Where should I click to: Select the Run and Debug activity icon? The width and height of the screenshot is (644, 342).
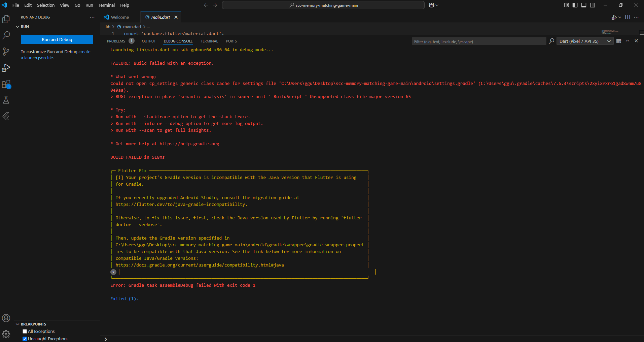pos(6,68)
